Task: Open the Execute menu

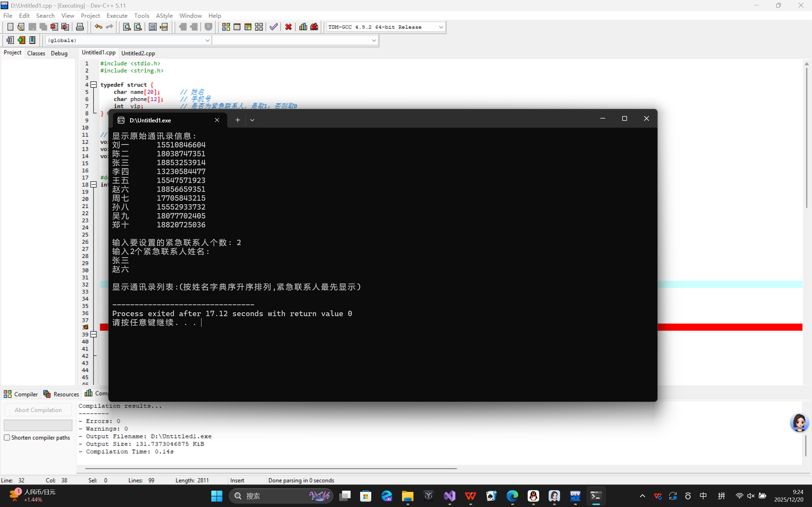Action: 117,16
